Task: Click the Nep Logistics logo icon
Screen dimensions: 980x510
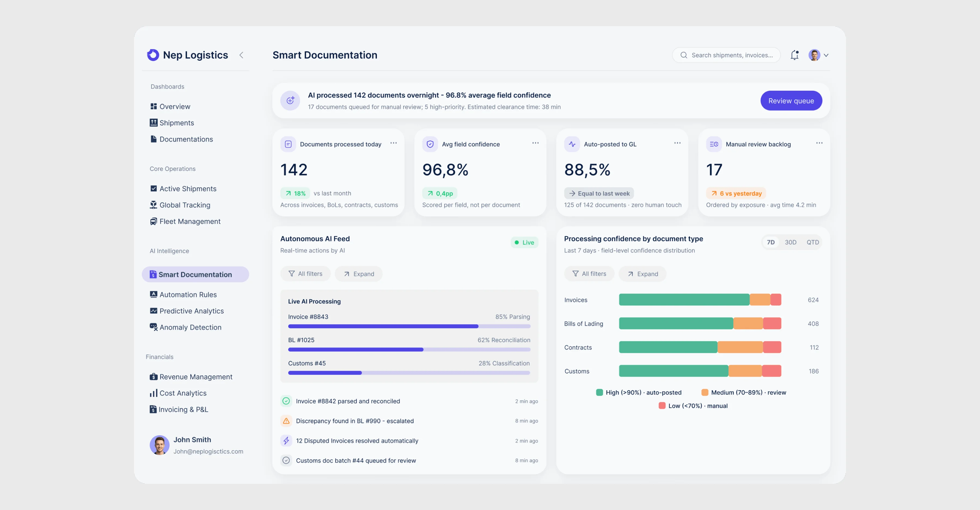Action: [x=153, y=55]
